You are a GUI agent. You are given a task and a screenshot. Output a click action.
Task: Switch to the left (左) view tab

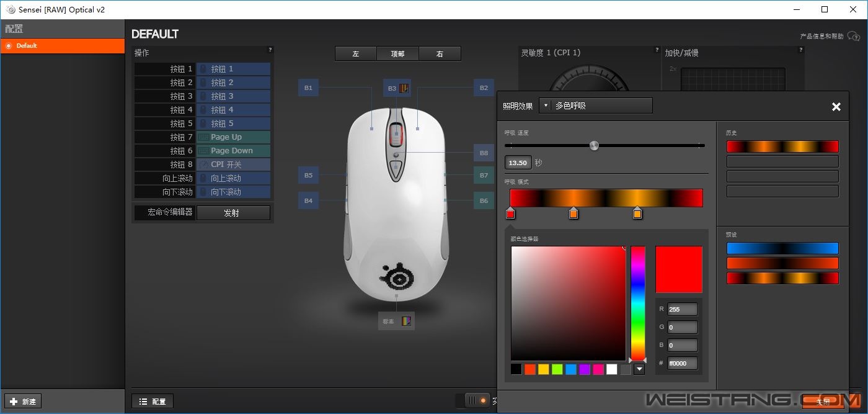[356, 54]
